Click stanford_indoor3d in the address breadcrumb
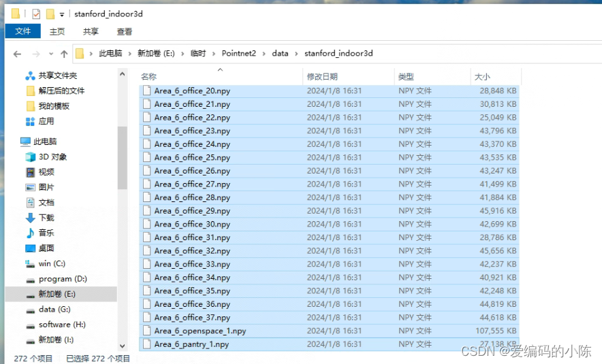The height and width of the screenshot is (364, 602). pos(338,53)
